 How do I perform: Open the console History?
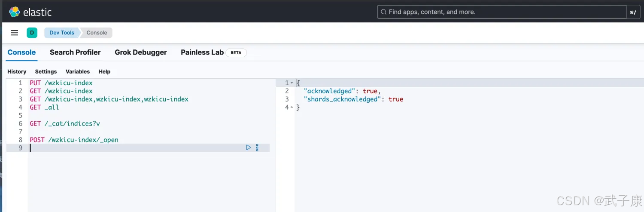pos(17,72)
